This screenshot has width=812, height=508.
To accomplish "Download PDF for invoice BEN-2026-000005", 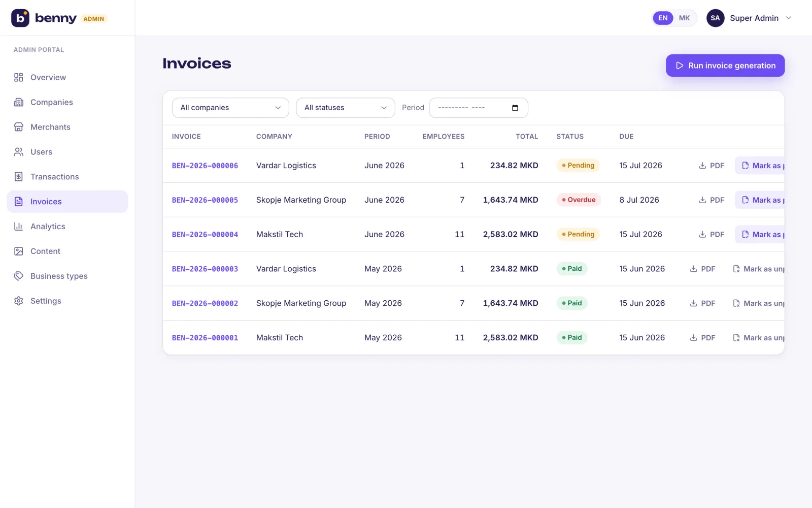I will [712, 200].
